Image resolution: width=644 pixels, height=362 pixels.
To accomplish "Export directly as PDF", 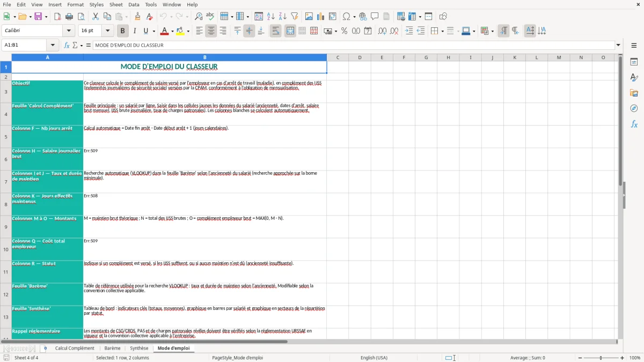I will tap(57, 17).
